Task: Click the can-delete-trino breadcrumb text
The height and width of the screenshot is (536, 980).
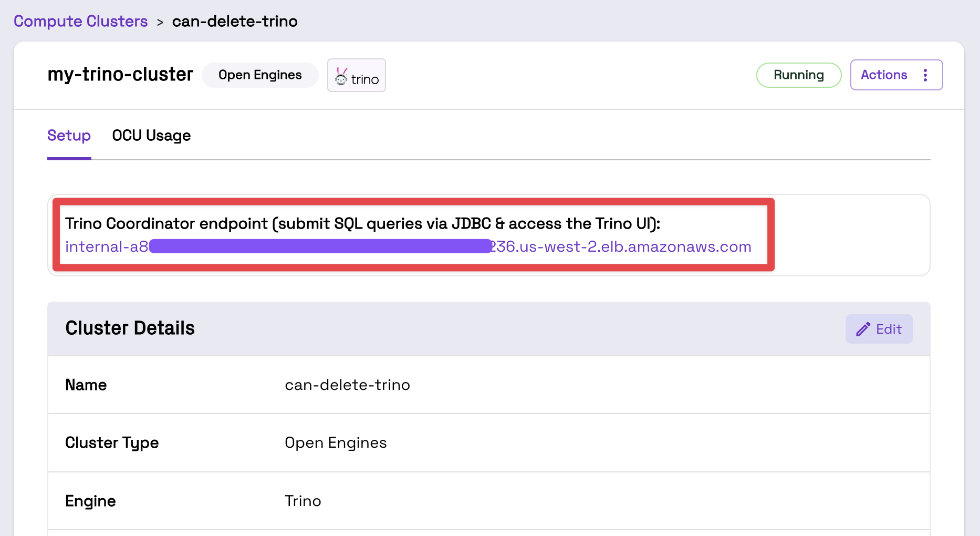Action: [235, 21]
